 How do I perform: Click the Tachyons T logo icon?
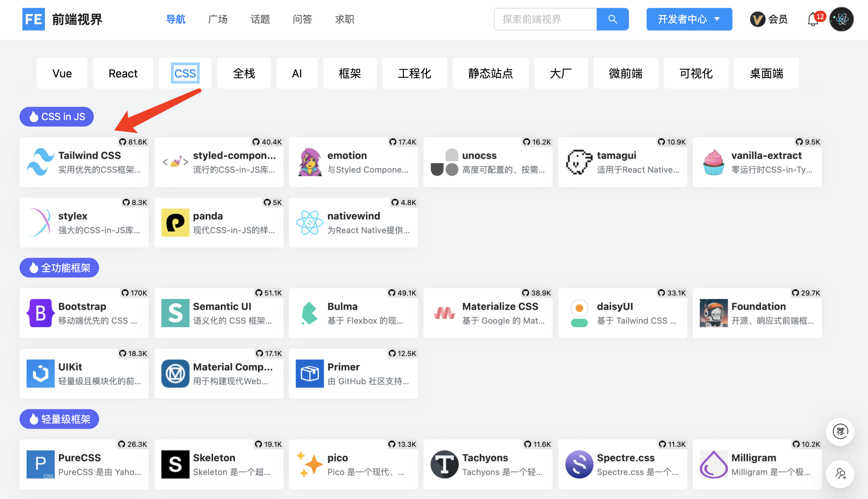[x=444, y=465]
